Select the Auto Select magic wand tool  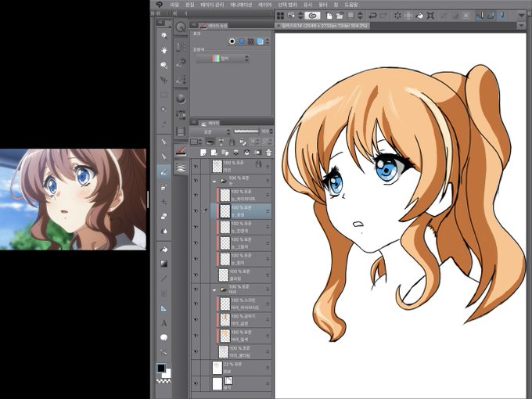pyautogui.click(x=164, y=110)
